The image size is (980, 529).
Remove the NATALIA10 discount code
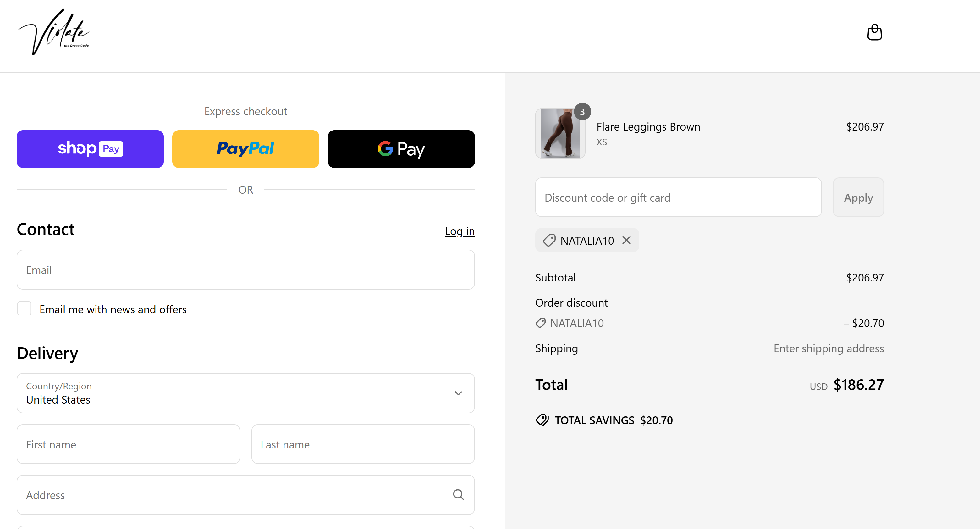click(626, 240)
